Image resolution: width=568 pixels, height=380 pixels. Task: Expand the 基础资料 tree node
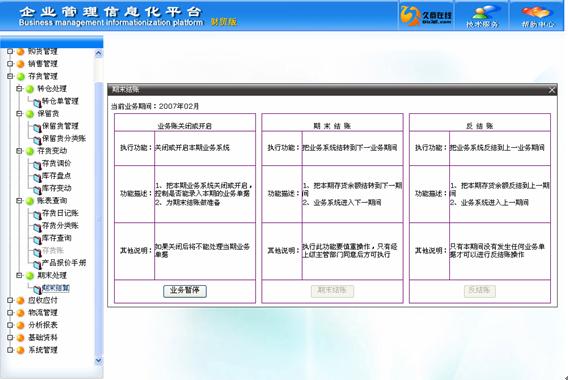(11, 338)
